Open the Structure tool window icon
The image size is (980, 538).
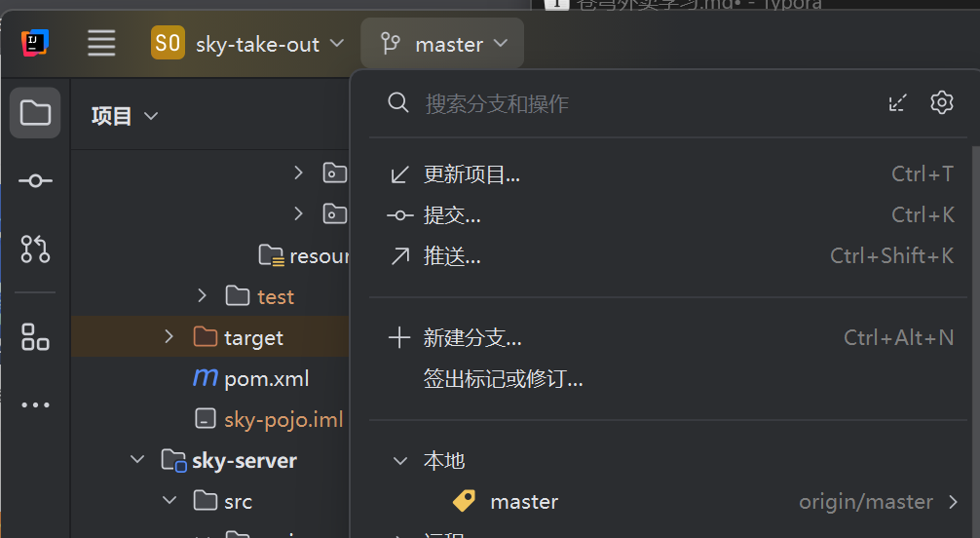tap(35, 337)
